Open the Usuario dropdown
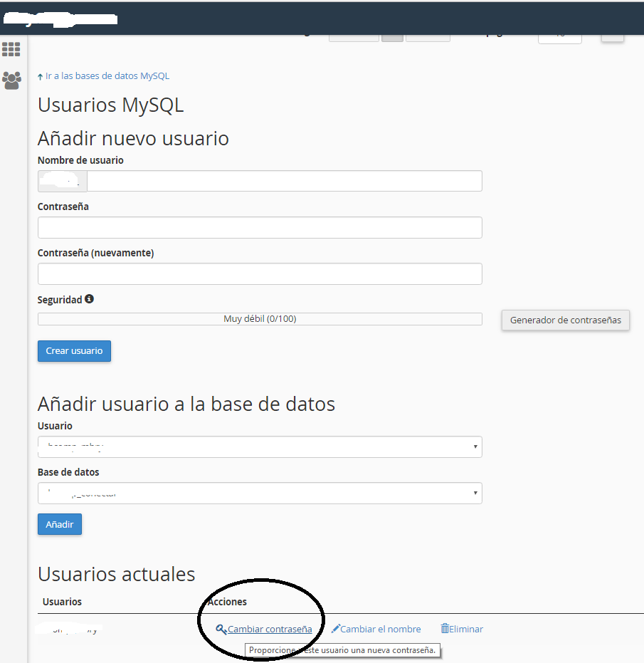 point(260,447)
